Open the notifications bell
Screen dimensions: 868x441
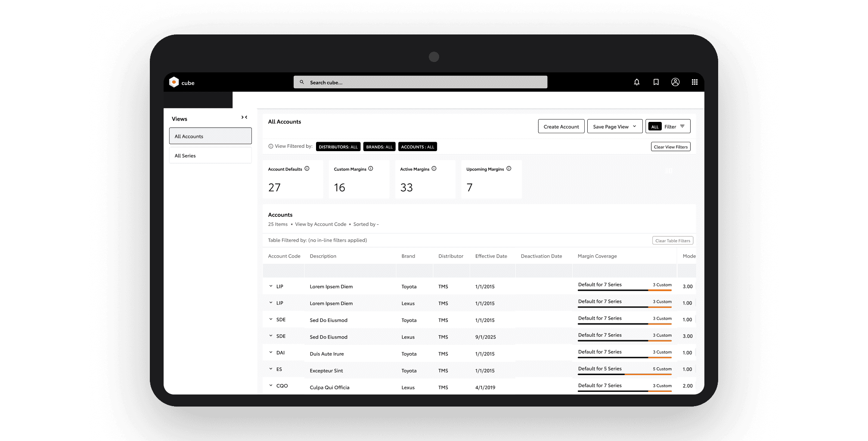coord(637,82)
